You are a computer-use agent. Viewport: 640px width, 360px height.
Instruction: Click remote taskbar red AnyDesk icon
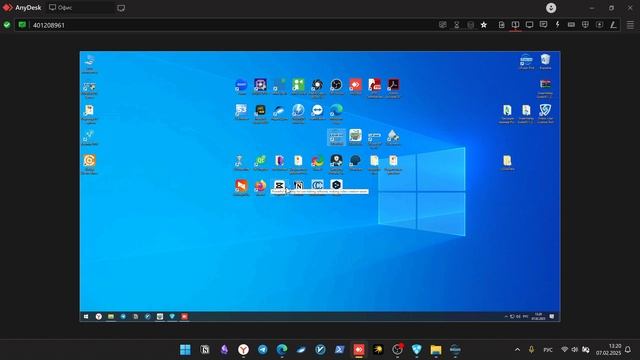point(184,316)
